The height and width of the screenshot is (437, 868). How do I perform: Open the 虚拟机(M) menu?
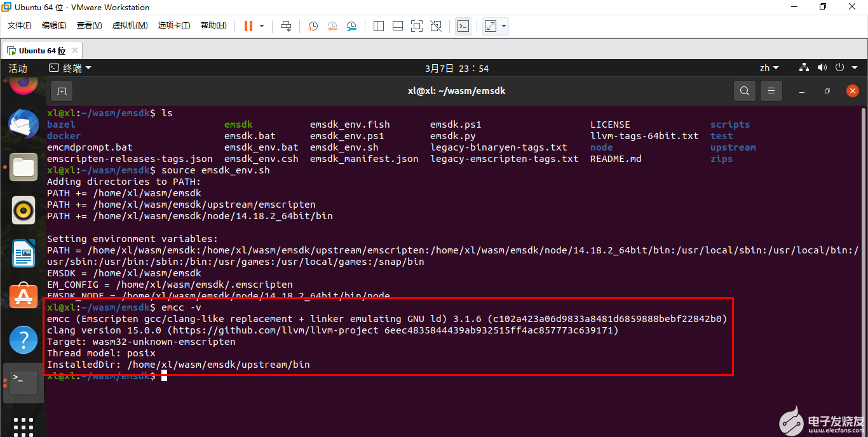pyautogui.click(x=130, y=25)
